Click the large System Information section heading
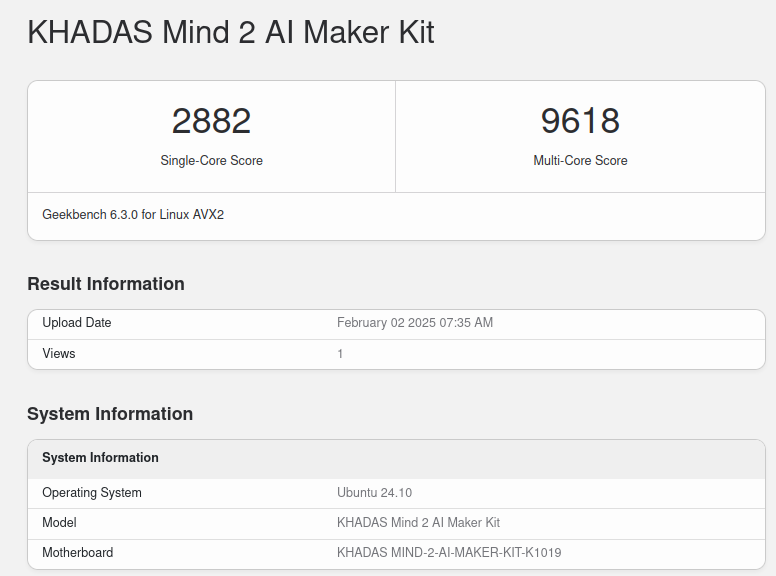 pos(110,414)
